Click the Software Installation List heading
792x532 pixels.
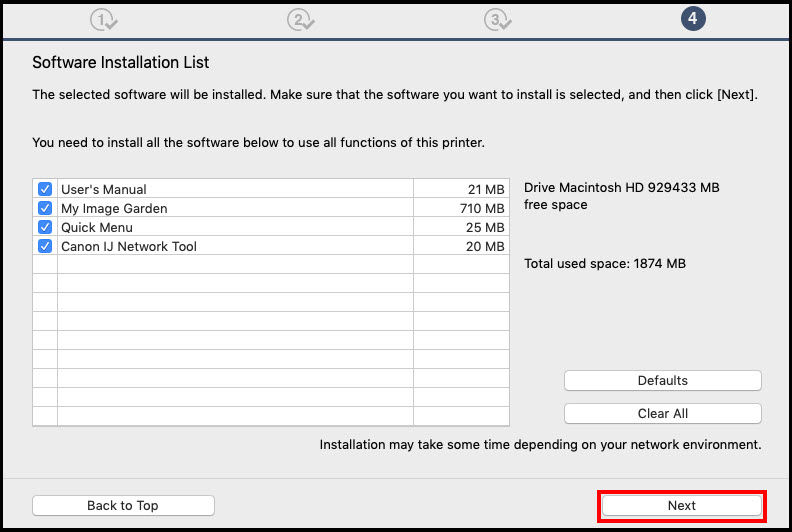coord(120,62)
